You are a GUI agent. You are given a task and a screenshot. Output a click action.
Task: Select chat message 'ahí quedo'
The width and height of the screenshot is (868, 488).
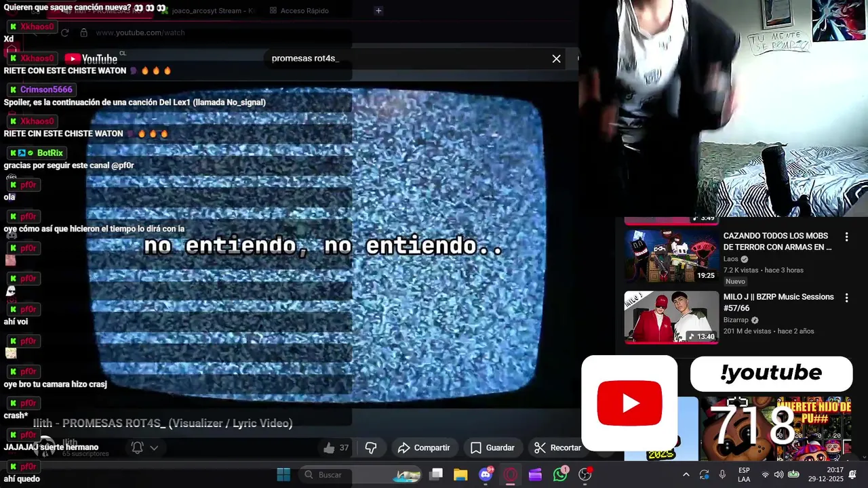pyautogui.click(x=22, y=479)
